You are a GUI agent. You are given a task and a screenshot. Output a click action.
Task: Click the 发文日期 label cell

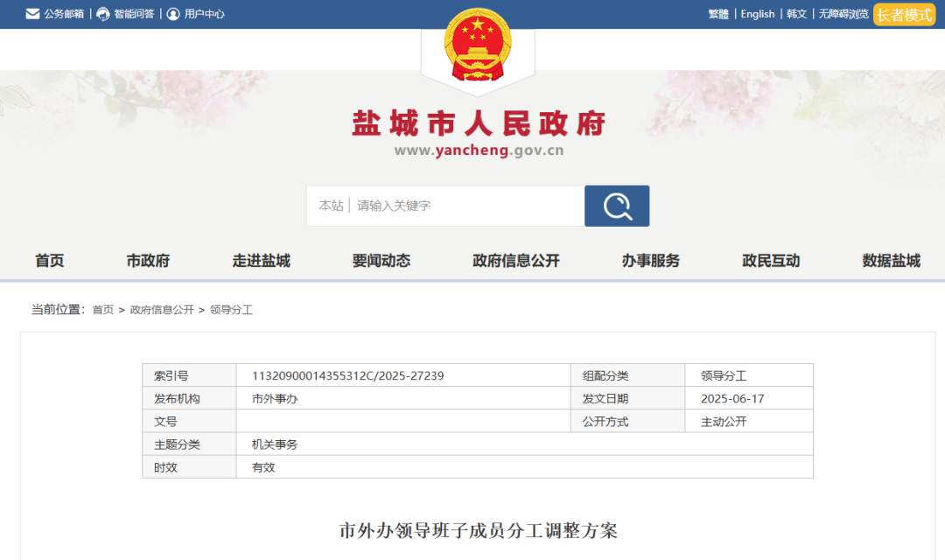(628, 398)
